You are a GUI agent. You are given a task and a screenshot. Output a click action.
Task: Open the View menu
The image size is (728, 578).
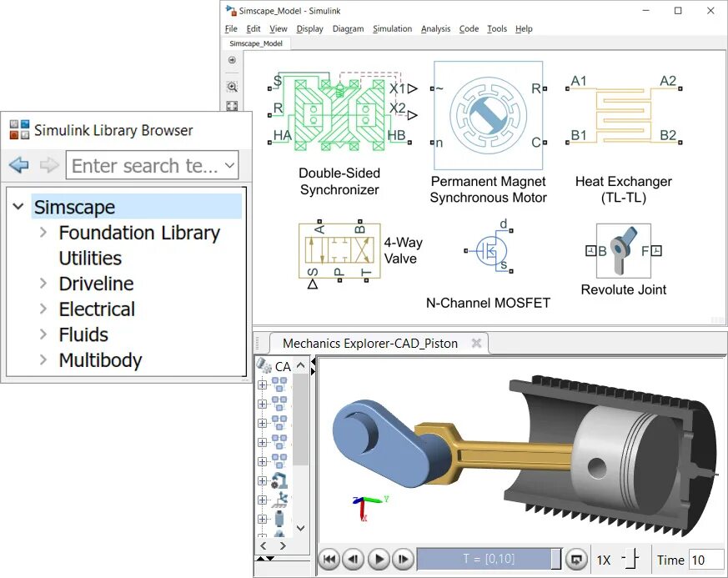(278, 29)
